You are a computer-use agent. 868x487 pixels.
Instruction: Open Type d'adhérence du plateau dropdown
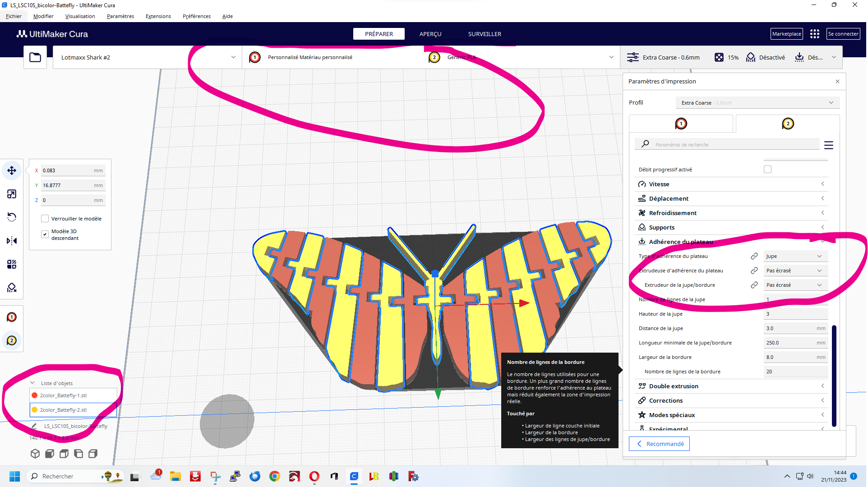pos(794,256)
